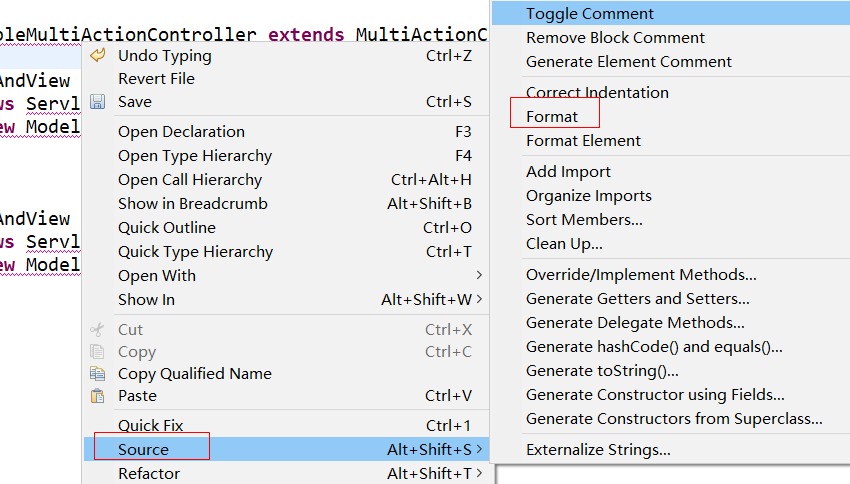The height and width of the screenshot is (484, 850).
Task: Click MultiActionController class name in editor
Action: tap(420, 35)
